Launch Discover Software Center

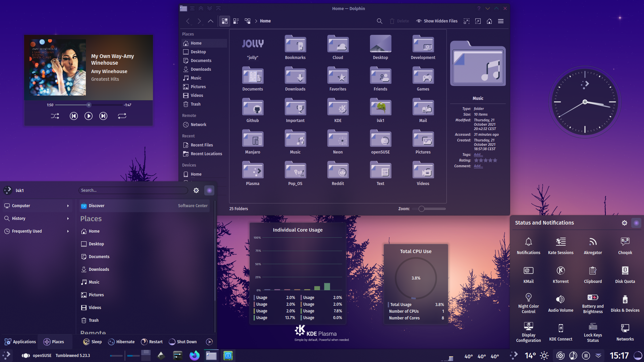click(x=145, y=206)
